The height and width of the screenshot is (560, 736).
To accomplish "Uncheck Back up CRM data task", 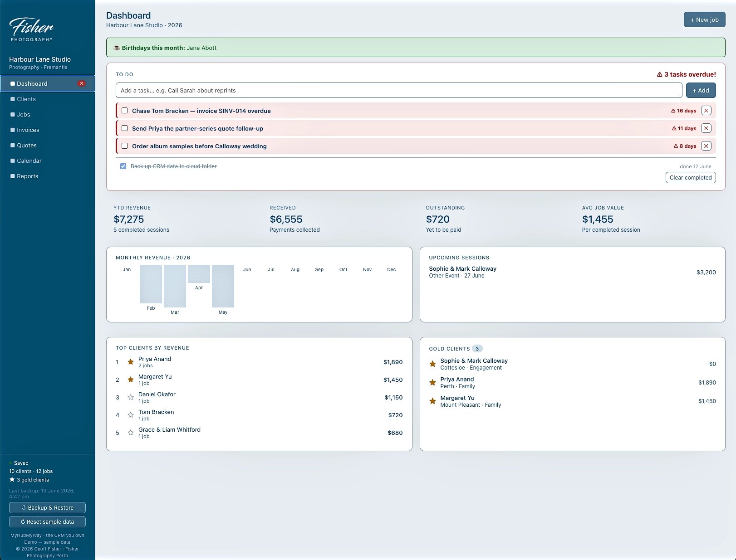I will click(123, 166).
